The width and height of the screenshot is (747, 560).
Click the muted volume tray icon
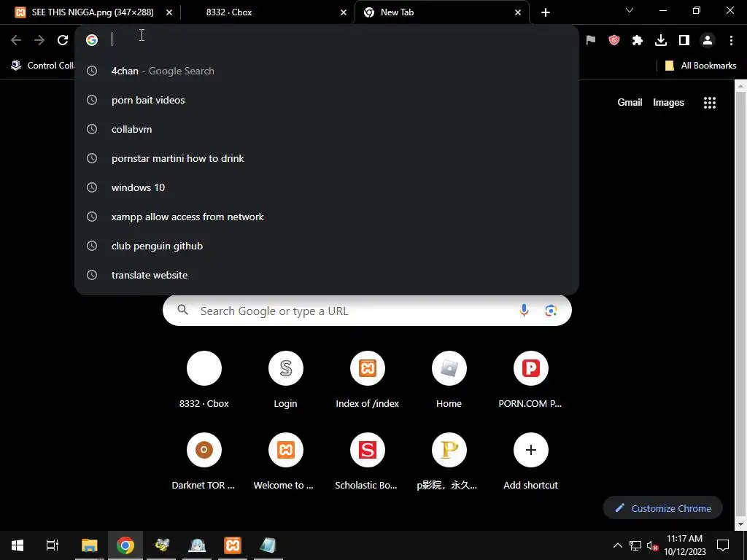click(x=653, y=545)
